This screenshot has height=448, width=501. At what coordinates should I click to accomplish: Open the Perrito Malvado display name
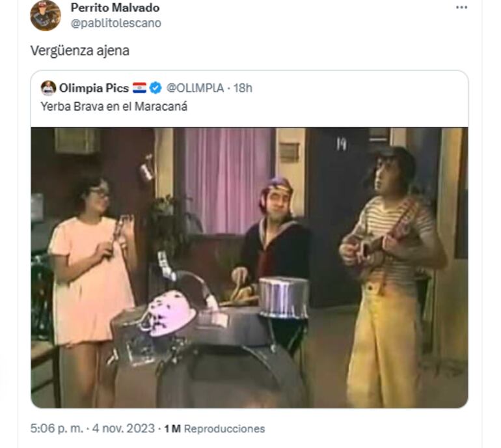pos(115,8)
